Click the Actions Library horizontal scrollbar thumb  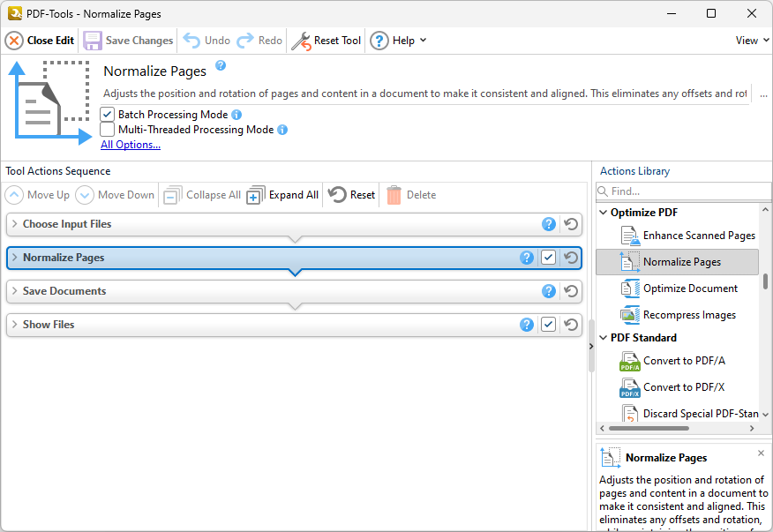point(649,429)
